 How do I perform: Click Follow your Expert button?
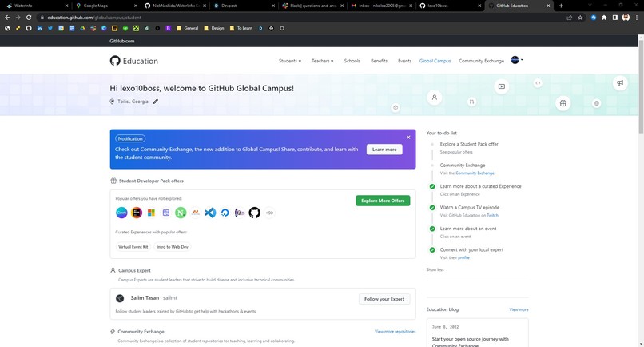tap(384, 299)
